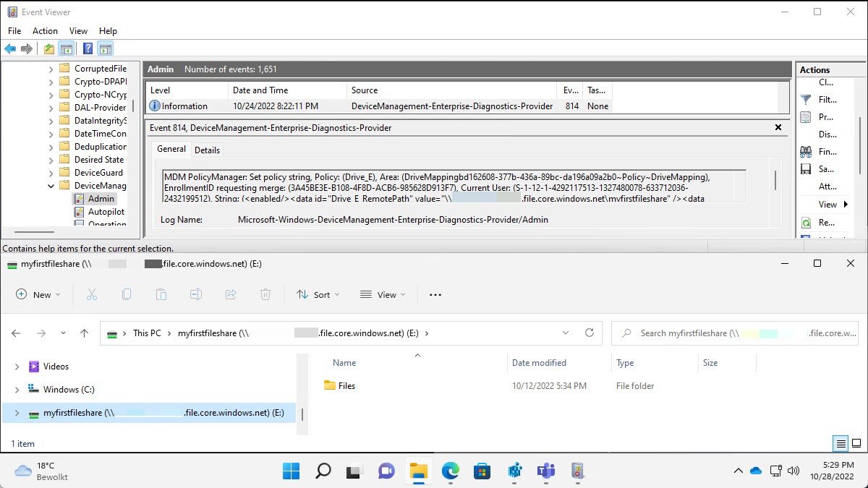Click the Event Viewer forward arrow
868x488 pixels.
(x=27, y=49)
